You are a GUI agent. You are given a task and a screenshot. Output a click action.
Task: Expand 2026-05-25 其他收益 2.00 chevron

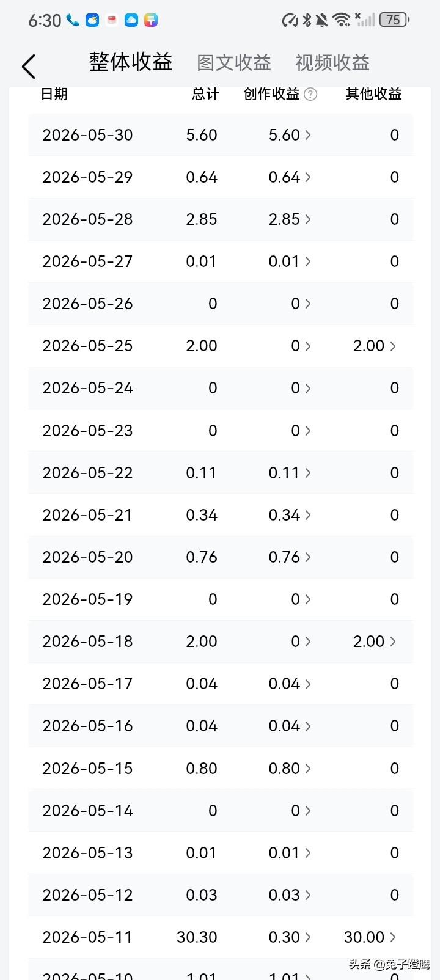tap(392, 346)
